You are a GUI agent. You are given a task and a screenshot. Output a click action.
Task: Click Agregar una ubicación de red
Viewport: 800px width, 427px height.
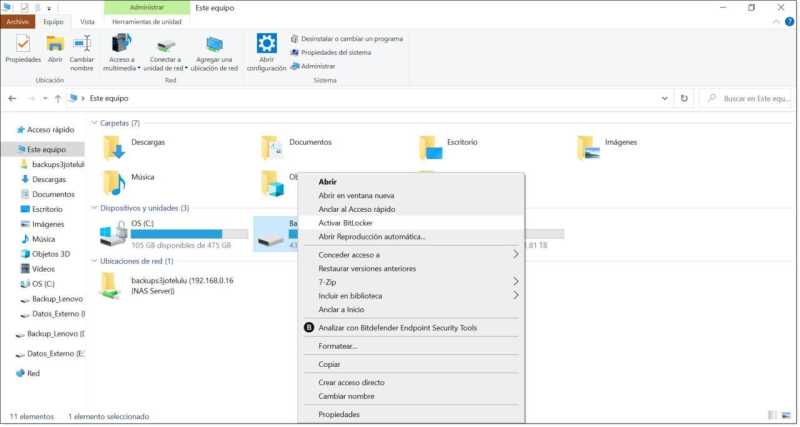tap(214, 53)
